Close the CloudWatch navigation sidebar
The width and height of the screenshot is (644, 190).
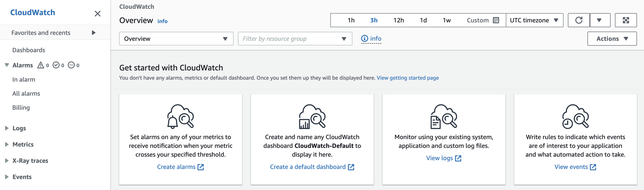click(x=97, y=14)
